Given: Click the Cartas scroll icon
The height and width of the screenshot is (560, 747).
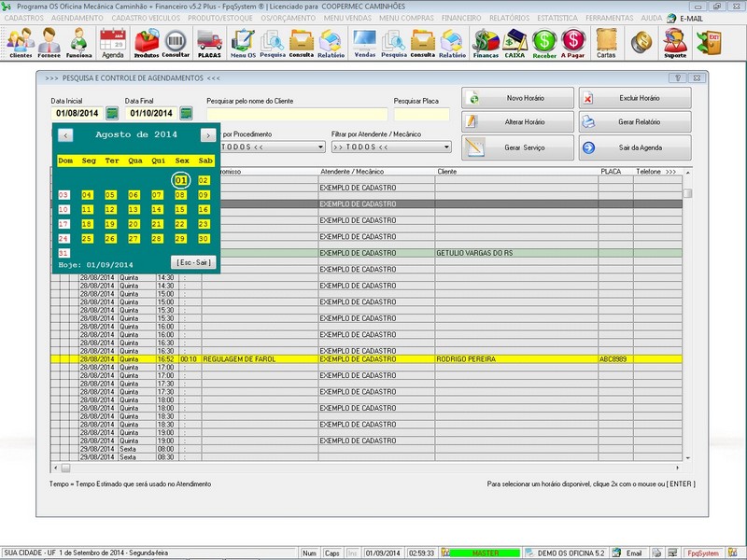Looking at the screenshot, I should click(x=606, y=43).
